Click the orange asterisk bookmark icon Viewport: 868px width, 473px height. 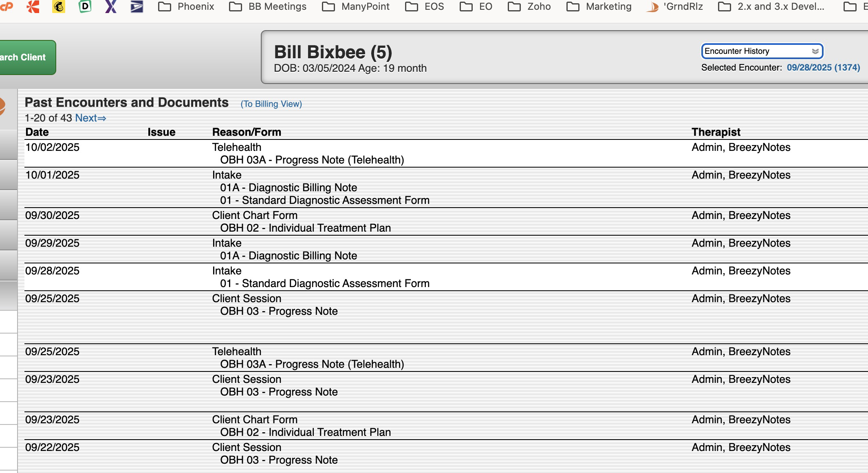[x=33, y=6]
